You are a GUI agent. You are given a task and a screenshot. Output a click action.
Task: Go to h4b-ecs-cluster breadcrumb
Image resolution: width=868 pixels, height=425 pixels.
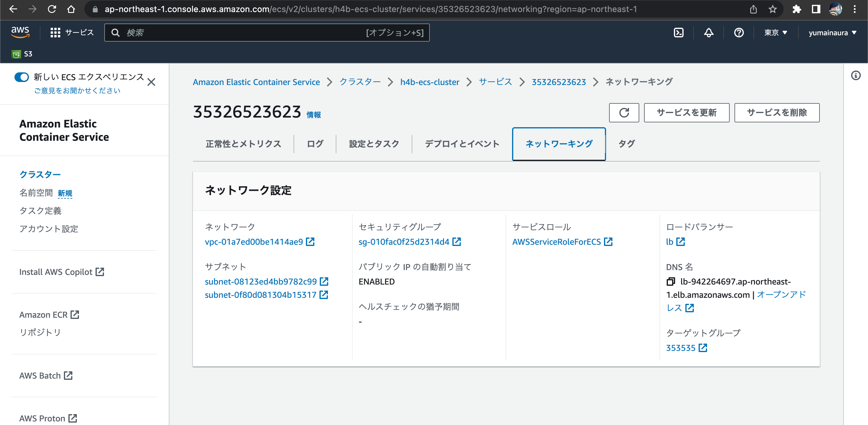click(x=429, y=82)
